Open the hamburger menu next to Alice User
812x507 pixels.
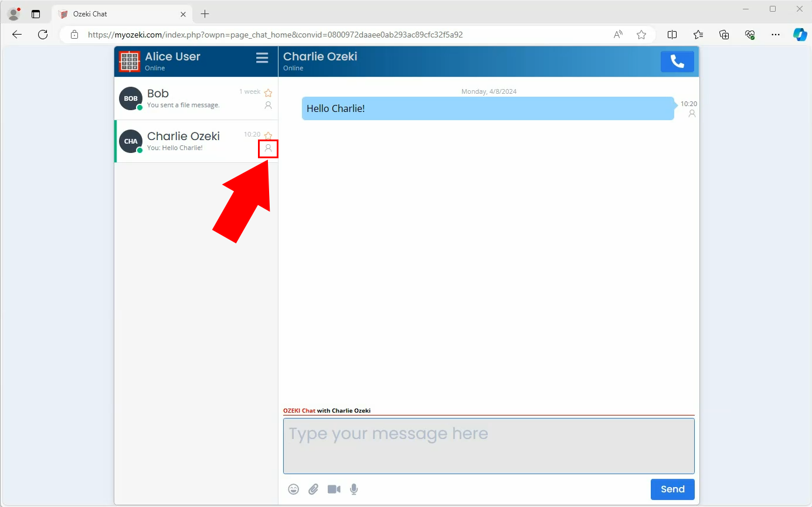tap(262, 57)
